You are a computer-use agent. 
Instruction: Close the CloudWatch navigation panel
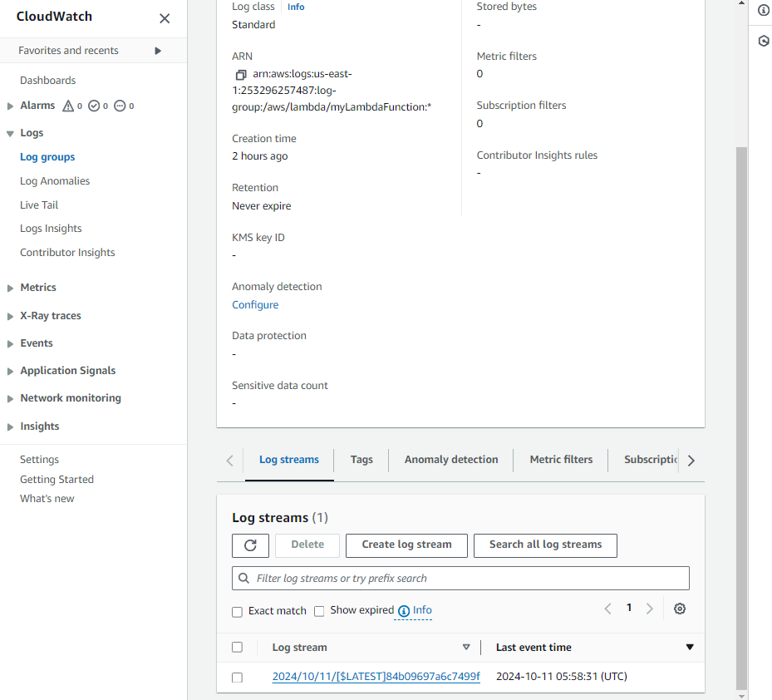[165, 18]
